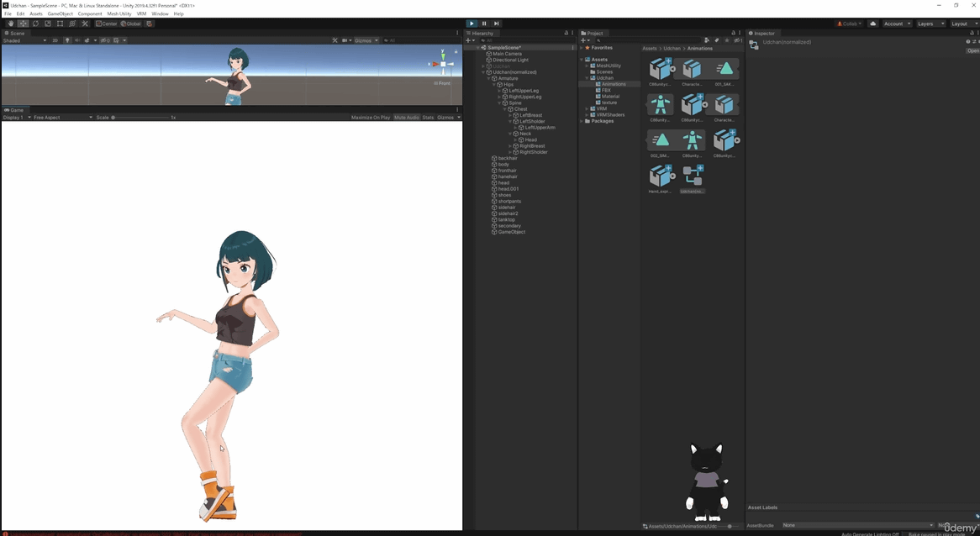
Task: Select the FBX folder in Project
Action: click(x=606, y=90)
